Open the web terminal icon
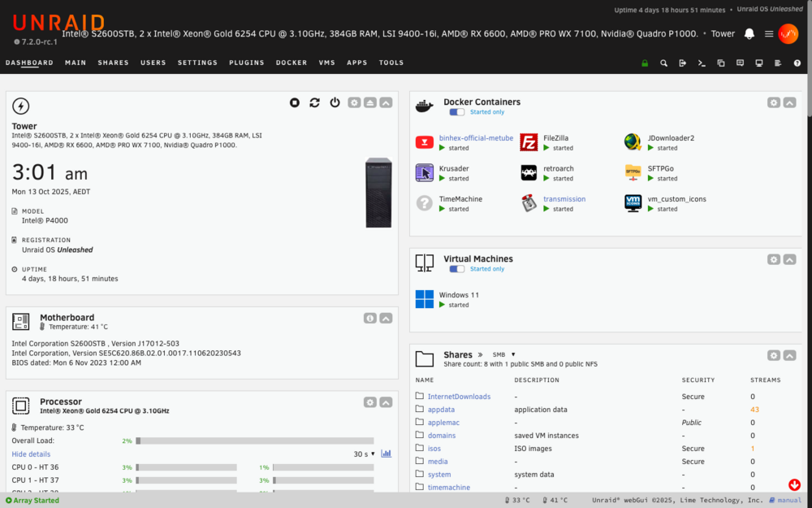 tap(702, 63)
